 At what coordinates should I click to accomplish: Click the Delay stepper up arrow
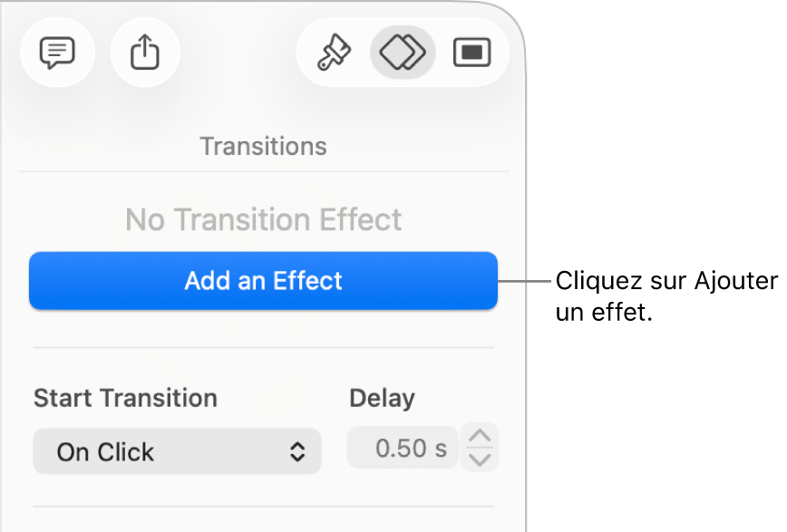pyautogui.click(x=480, y=437)
